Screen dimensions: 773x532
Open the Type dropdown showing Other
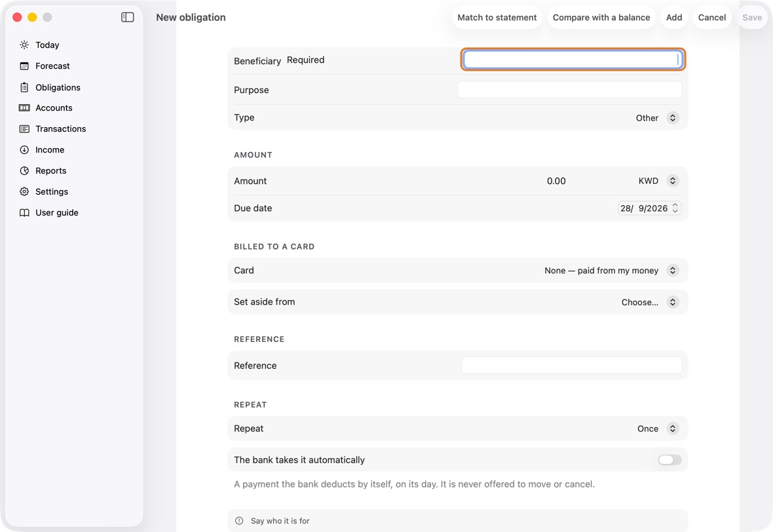[657, 118]
